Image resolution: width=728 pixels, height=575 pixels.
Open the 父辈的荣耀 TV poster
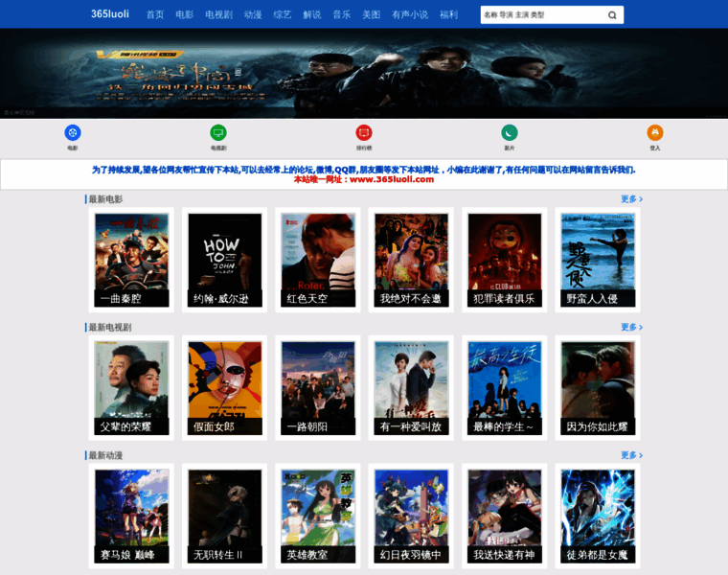point(131,388)
